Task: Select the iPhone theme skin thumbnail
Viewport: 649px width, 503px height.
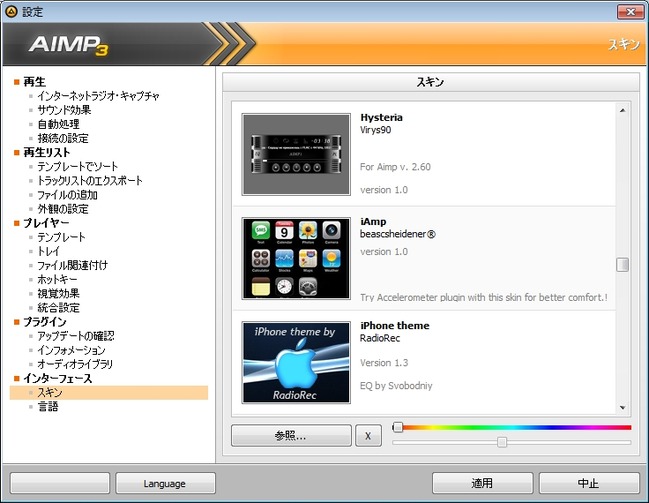Action: [x=296, y=362]
